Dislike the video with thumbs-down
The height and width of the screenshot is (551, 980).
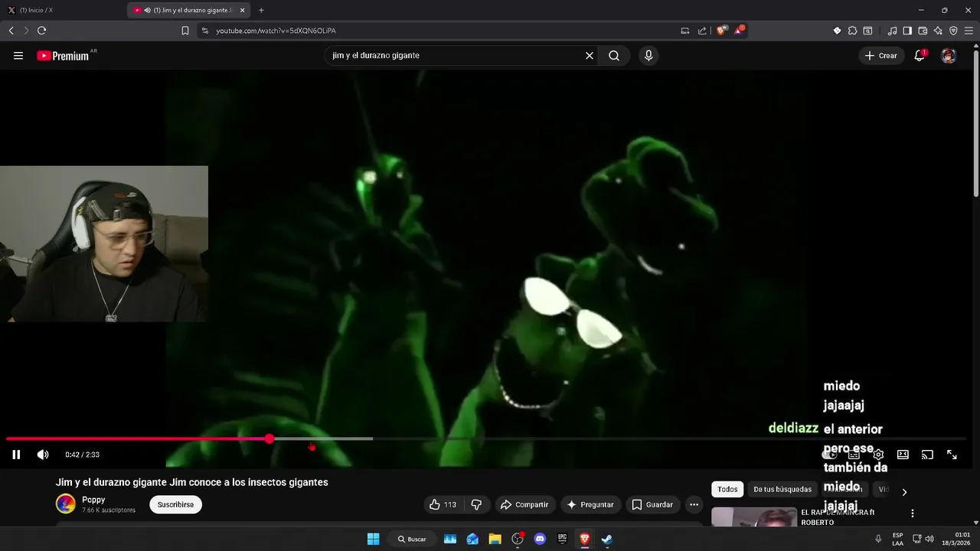click(476, 504)
